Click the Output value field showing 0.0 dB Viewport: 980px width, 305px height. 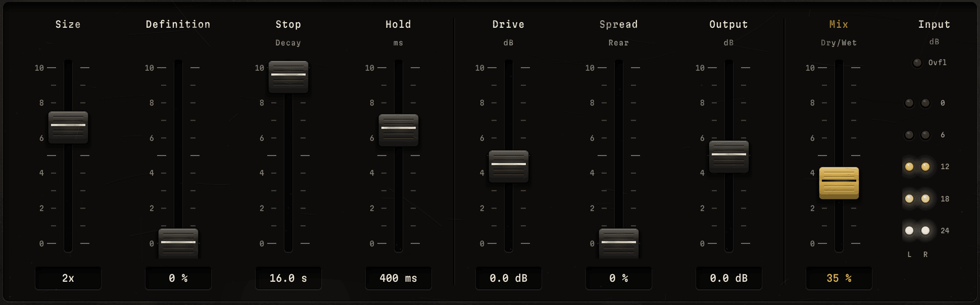[x=729, y=278]
